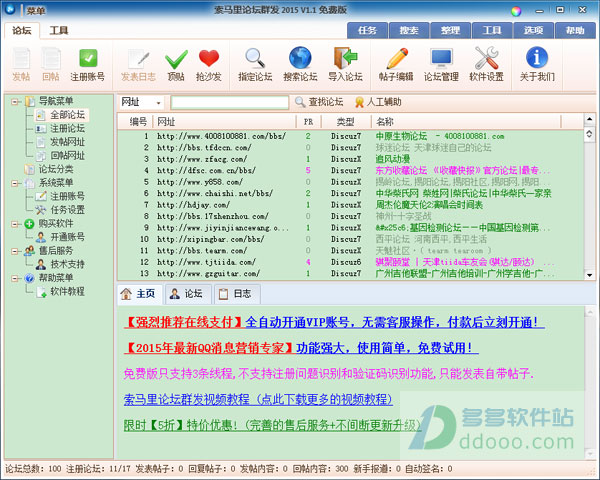Sort by the 名称 column header

466,122
